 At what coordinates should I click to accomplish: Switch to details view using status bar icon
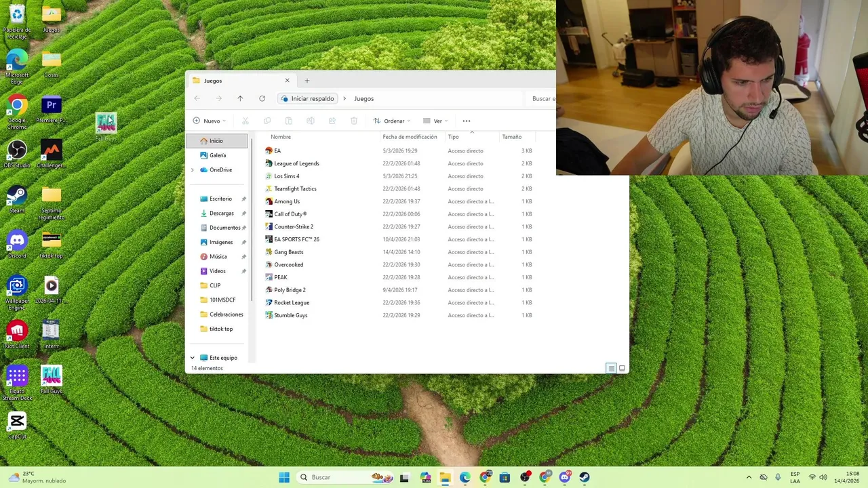pos(611,368)
